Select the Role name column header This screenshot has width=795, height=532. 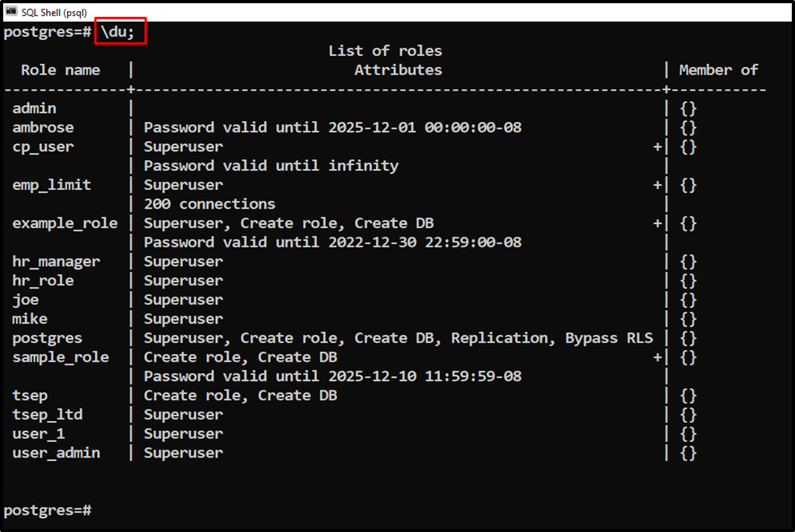[x=60, y=70]
